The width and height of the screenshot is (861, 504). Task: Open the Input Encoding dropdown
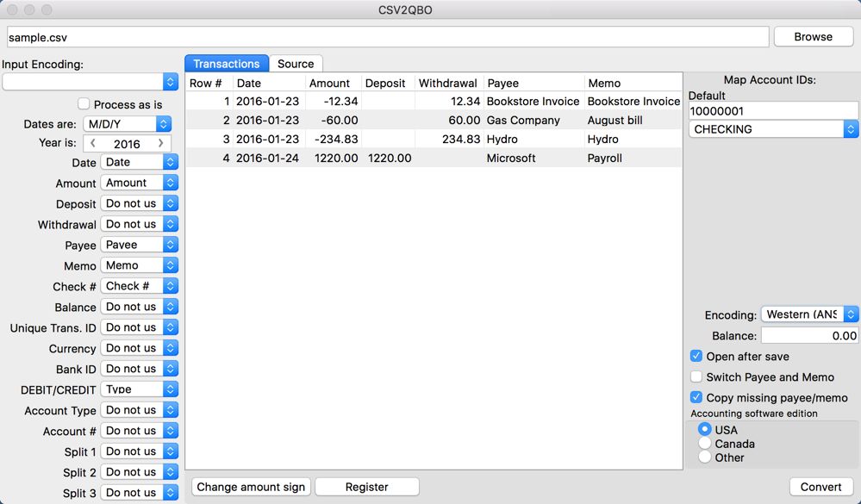tap(90, 82)
